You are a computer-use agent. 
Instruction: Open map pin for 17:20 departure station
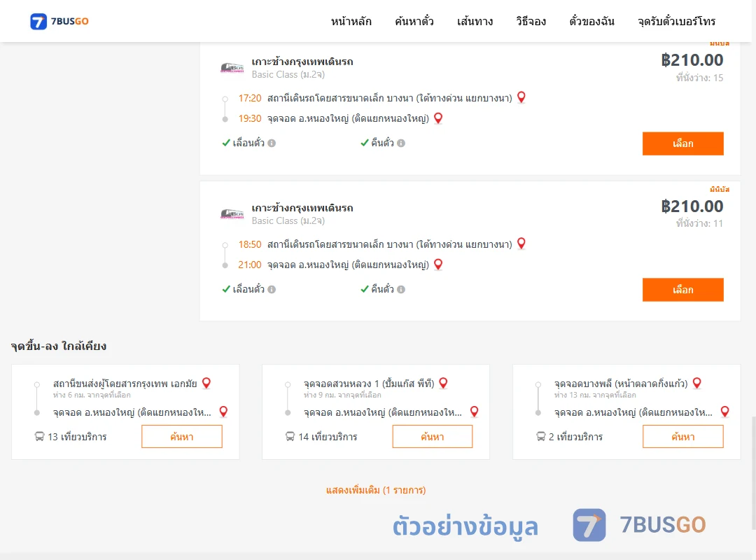click(x=521, y=97)
